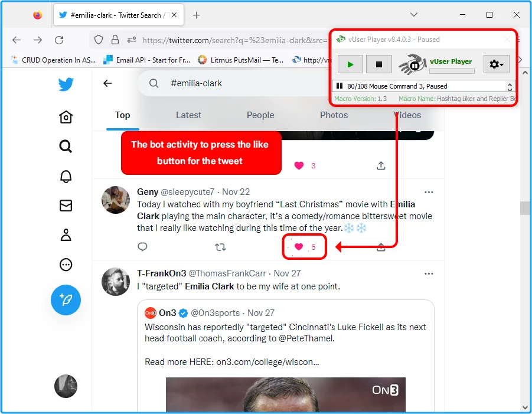Share the tweet with 3 likes
This screenshot has height=414, width=532.
tap(381, 165)
